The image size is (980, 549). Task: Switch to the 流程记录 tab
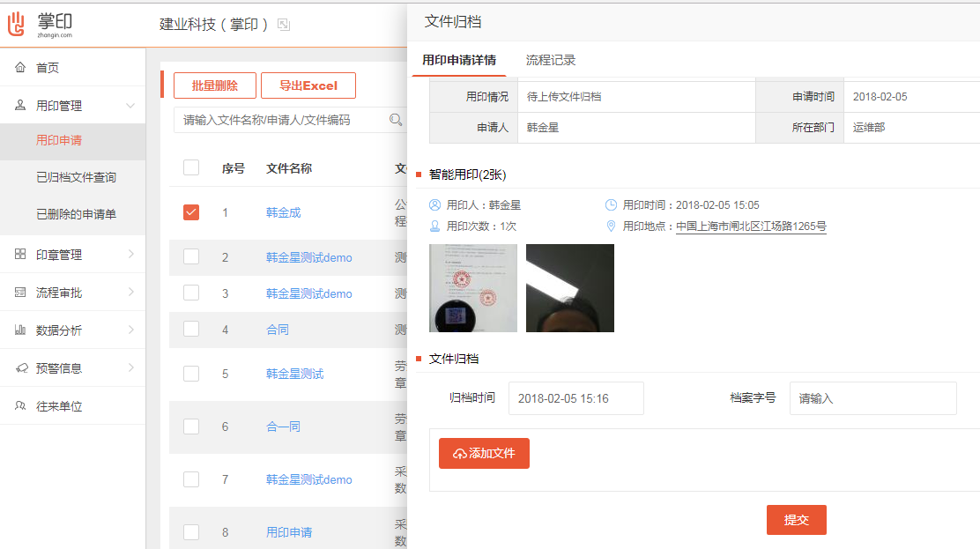tap(551, 60)
